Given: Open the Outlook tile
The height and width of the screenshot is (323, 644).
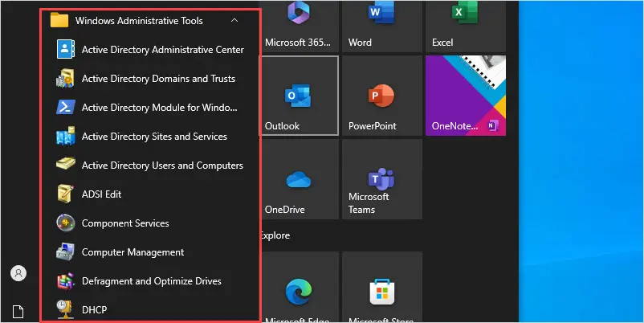Looking at the screenshot, I should click(x=299, y=96).
